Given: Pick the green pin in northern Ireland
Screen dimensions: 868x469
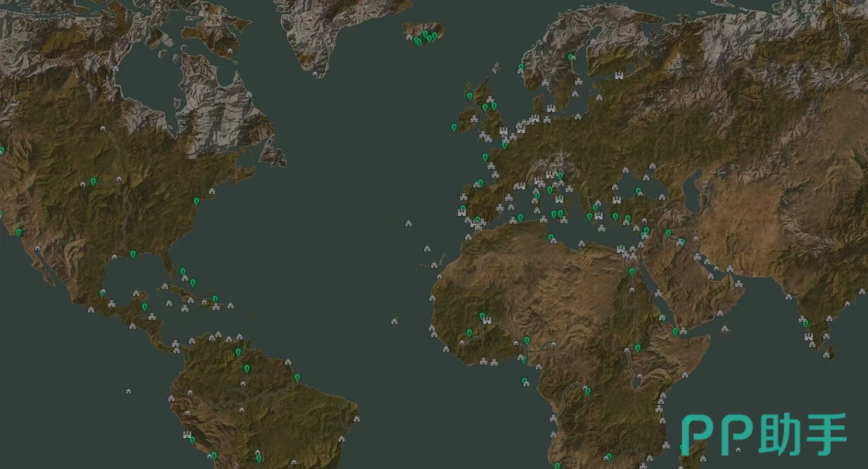Looking at the screenshot, I should tap(470, 97).
